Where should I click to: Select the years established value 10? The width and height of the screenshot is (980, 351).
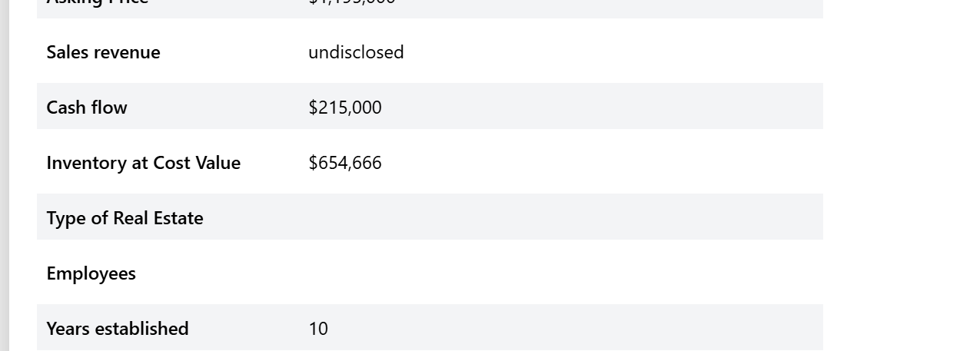click(318, 329)
